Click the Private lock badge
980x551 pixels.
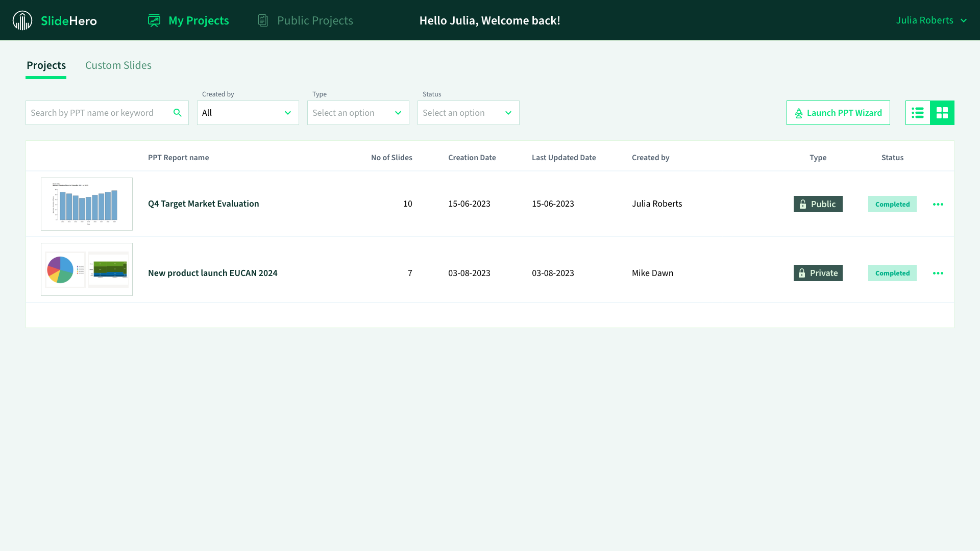818,273
